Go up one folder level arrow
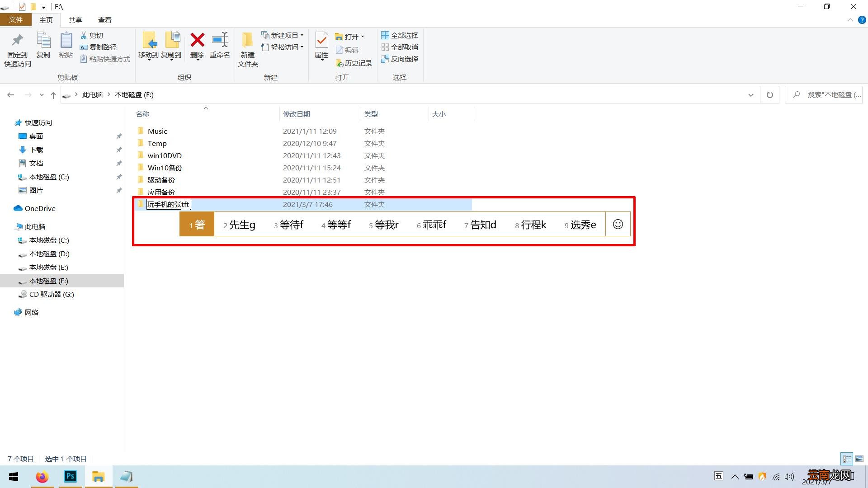The image size is (868, 488). pyautogui.click(x=53, y=95)
